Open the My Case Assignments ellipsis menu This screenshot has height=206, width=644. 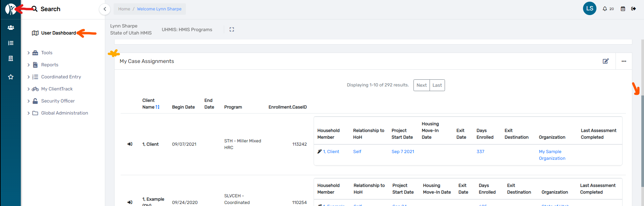tap(624, 61)
